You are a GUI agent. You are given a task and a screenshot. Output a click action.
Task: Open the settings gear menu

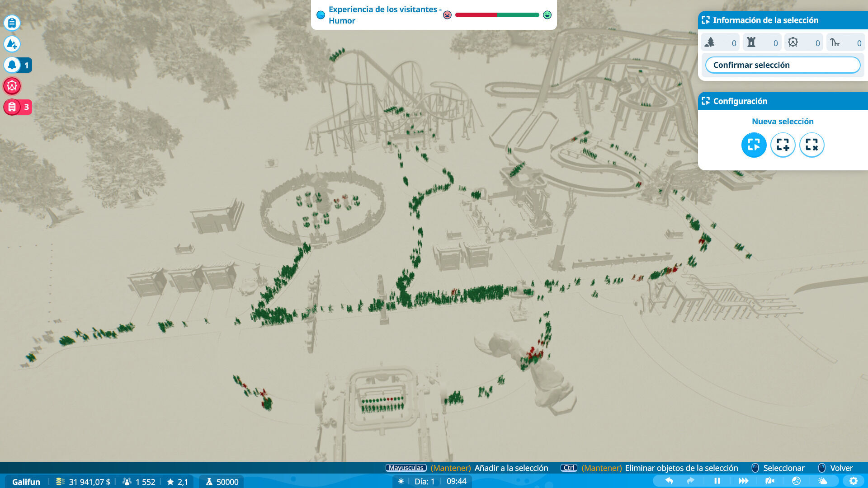[853, 481]
